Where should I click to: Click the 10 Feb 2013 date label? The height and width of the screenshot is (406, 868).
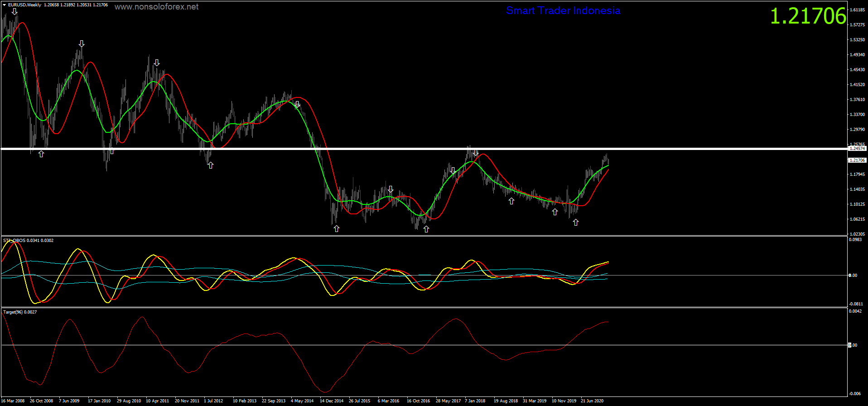tap(245, 401)
